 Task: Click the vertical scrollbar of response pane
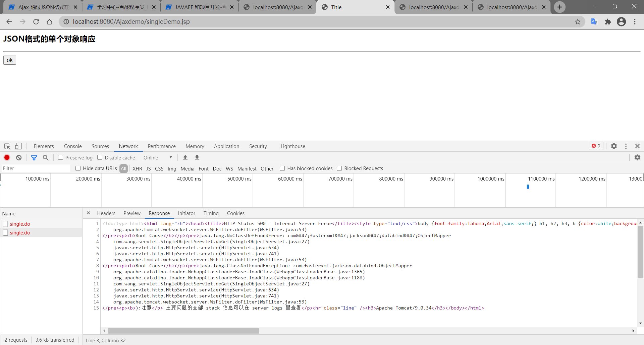pos(640,252)
